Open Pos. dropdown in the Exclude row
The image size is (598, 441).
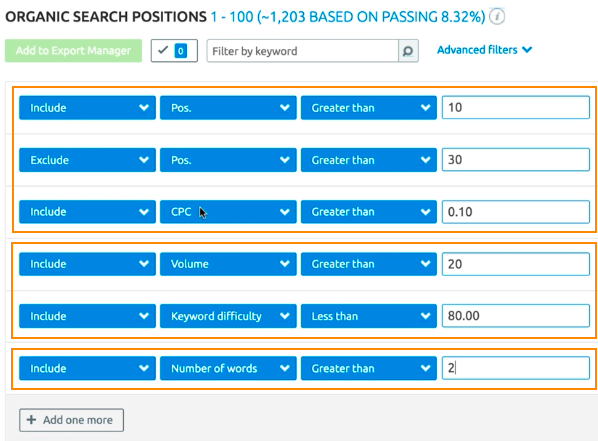tap(228, 160)
